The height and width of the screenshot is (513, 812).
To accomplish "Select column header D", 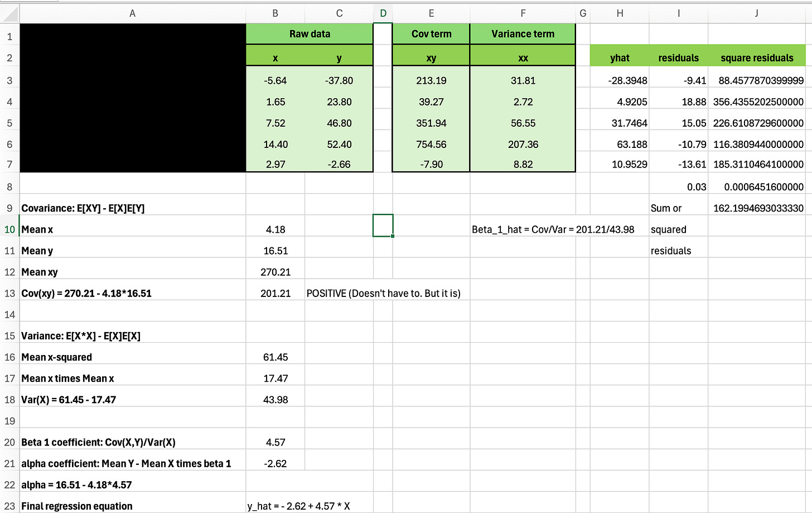I will 383,13.
